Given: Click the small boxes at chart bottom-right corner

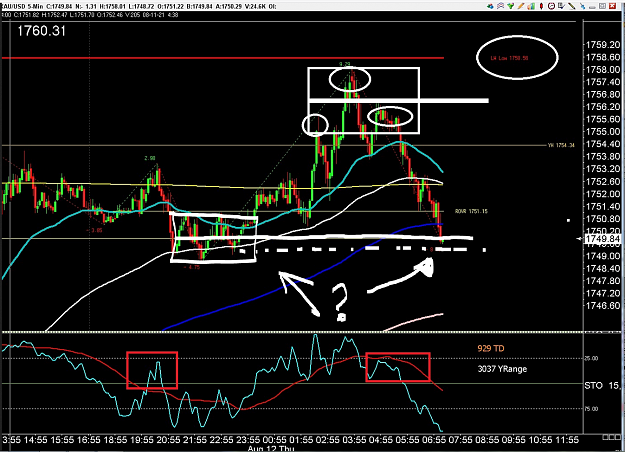Looking at the screenshot, I should 611,437.
